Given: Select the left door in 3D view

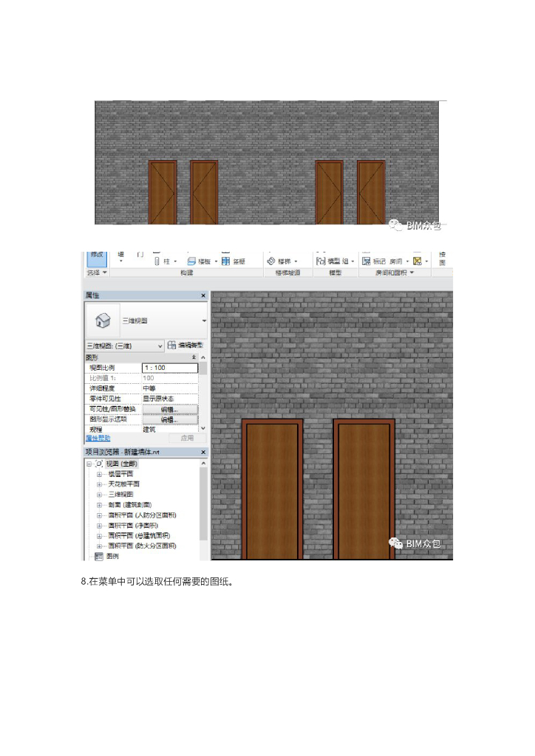Looking at the screenshot, I should click(272, 489).
